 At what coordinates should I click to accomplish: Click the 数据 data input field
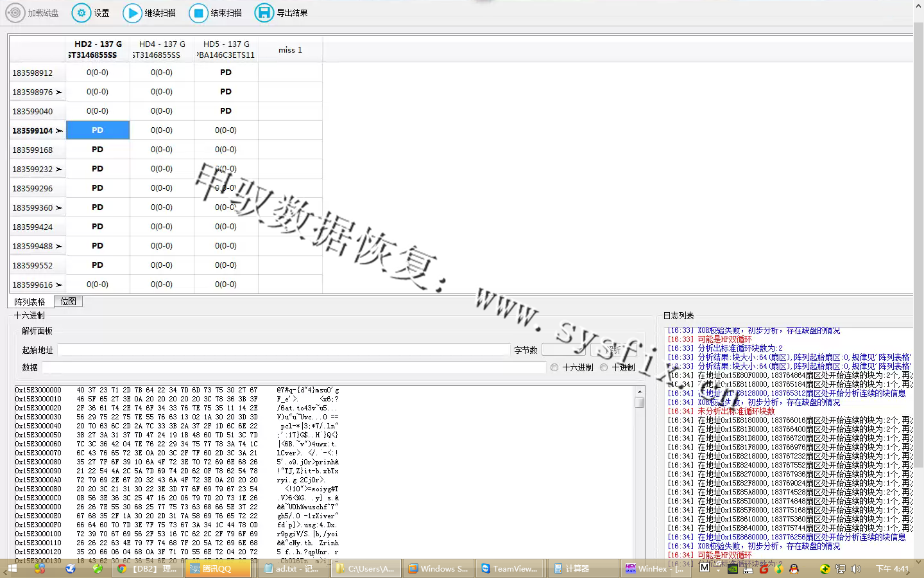[294, 367]
